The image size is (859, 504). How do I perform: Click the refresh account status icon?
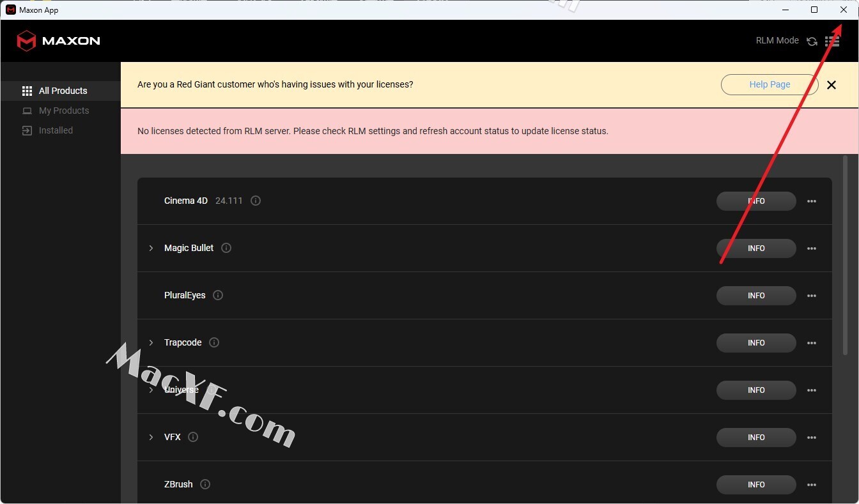tap(812, 42)
